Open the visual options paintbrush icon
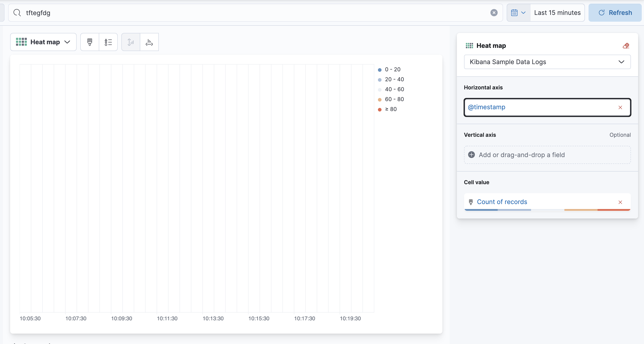This screenshot has height=344, width=644. [90, 42]
